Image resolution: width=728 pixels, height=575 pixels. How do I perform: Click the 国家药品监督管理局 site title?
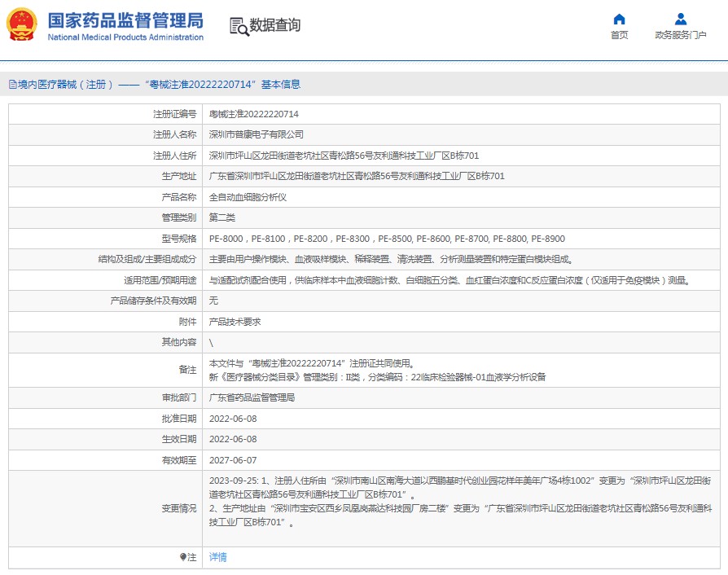click(125, 20)
